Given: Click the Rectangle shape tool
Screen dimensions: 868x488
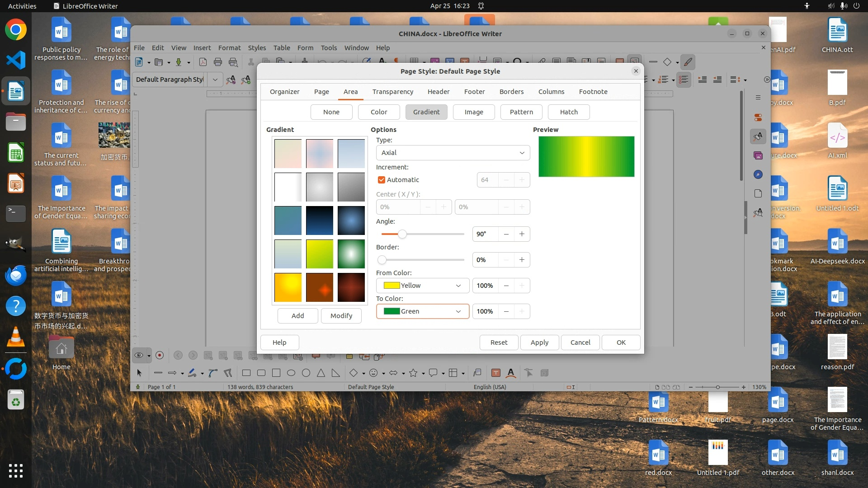Looking at the screenshot, I should click(246, 373).
